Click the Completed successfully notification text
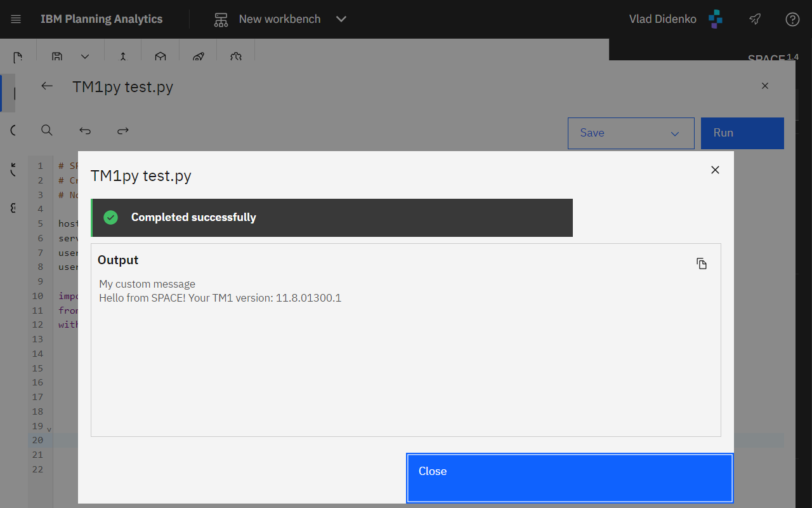The image size is (812, 508). 193,217
